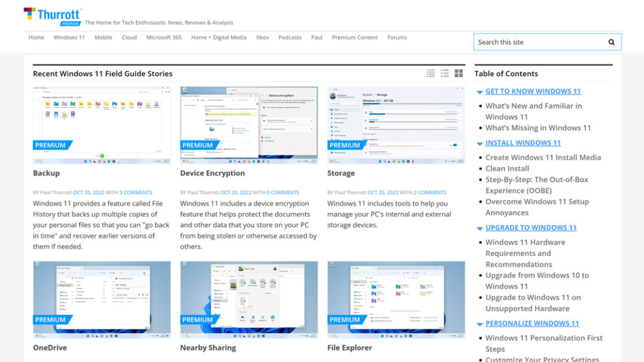Open 0 Comments link under Device Encryption
The height and width of the screenshot is (362, 644).
point(283,192)
